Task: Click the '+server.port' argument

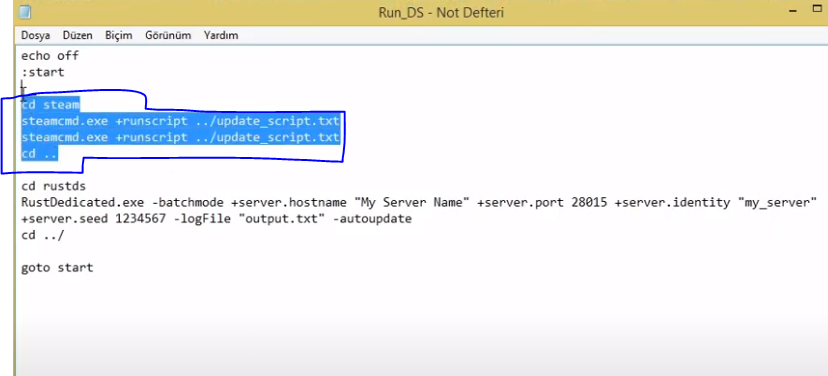Action: (x=520, y=202)
